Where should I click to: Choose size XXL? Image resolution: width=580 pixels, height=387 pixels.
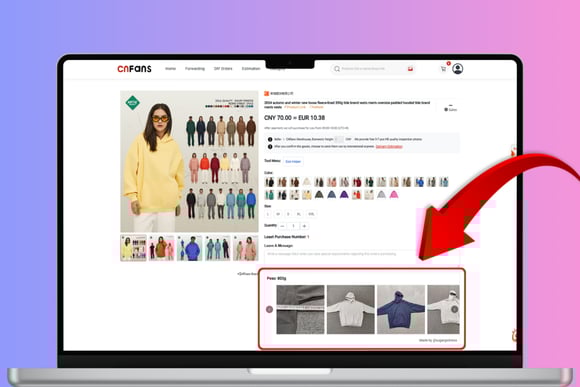311,214
